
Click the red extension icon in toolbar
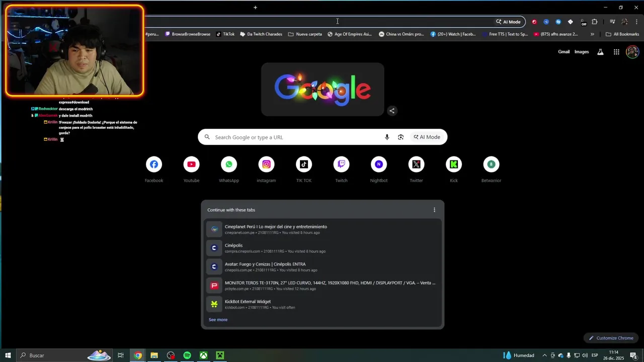[534, 22]
